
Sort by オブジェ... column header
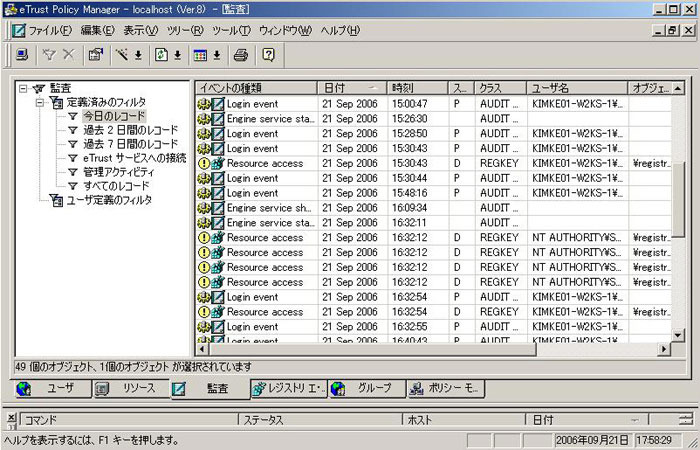(x=650, y=88)
